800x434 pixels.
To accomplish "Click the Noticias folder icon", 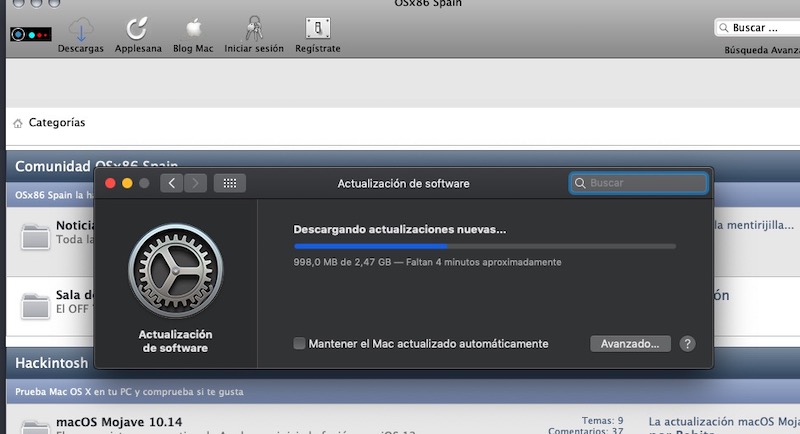I will pos(35,237).
